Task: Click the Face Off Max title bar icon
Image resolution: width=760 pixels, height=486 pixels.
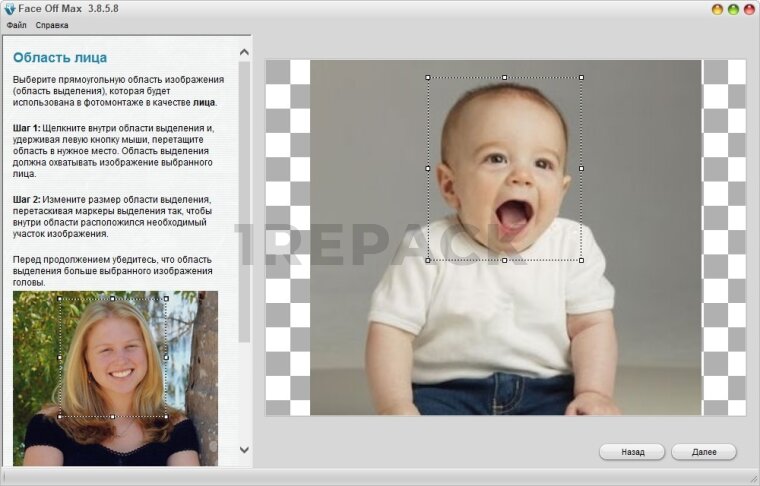Action: tap(9, 9)
